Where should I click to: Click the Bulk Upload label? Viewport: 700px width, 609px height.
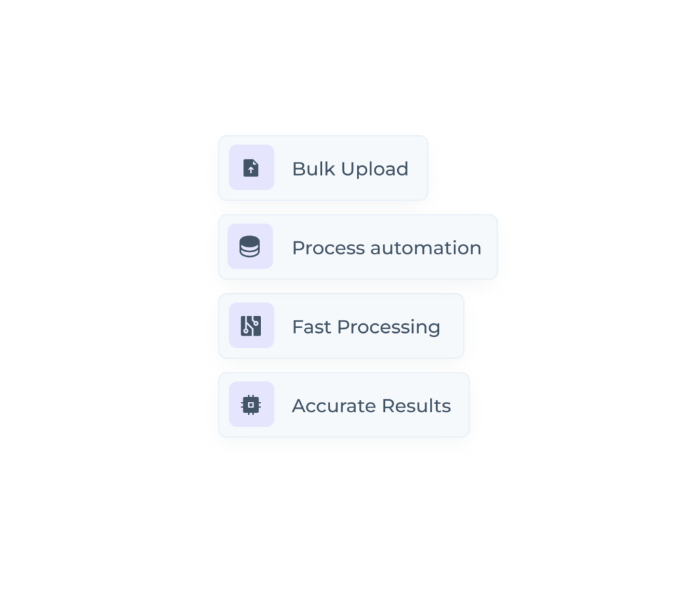350,168
